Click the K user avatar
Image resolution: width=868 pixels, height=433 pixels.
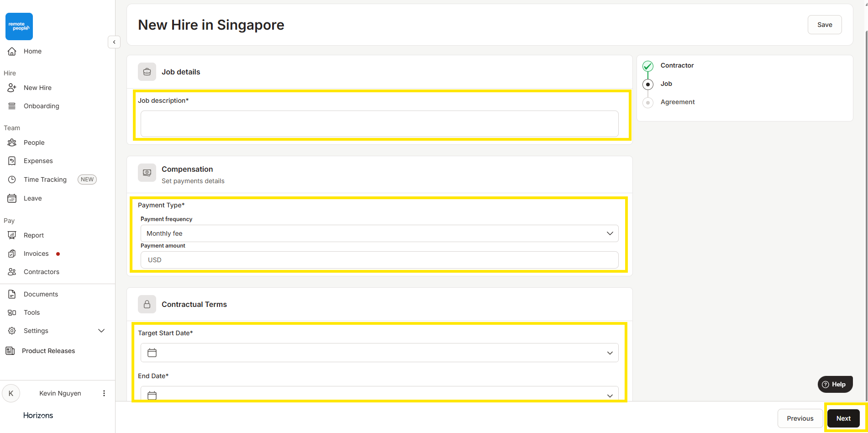point(11,393)
